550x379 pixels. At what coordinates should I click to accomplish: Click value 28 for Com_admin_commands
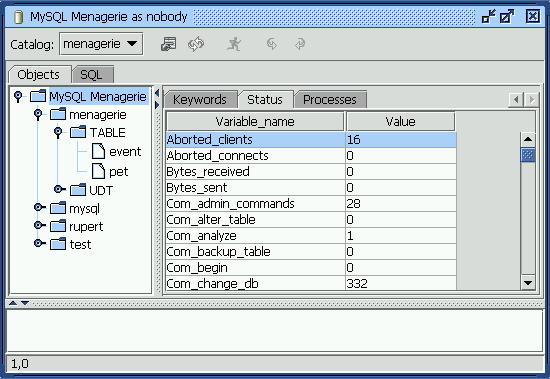click(354, 204)
